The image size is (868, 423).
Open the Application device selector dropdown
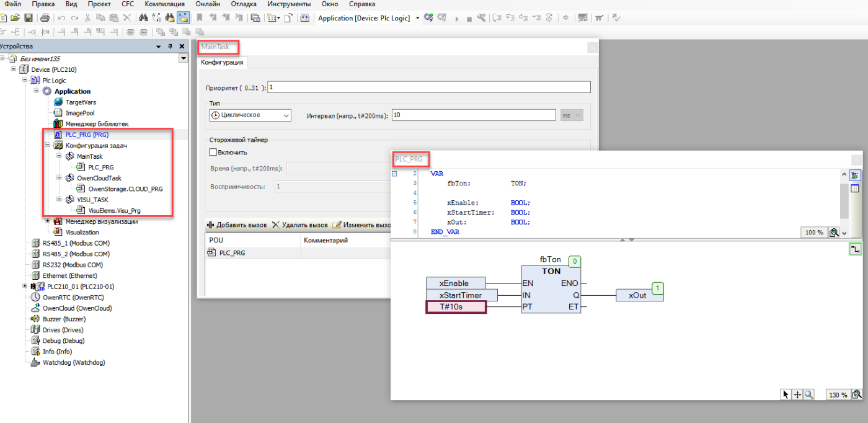[x=417, y=18]
